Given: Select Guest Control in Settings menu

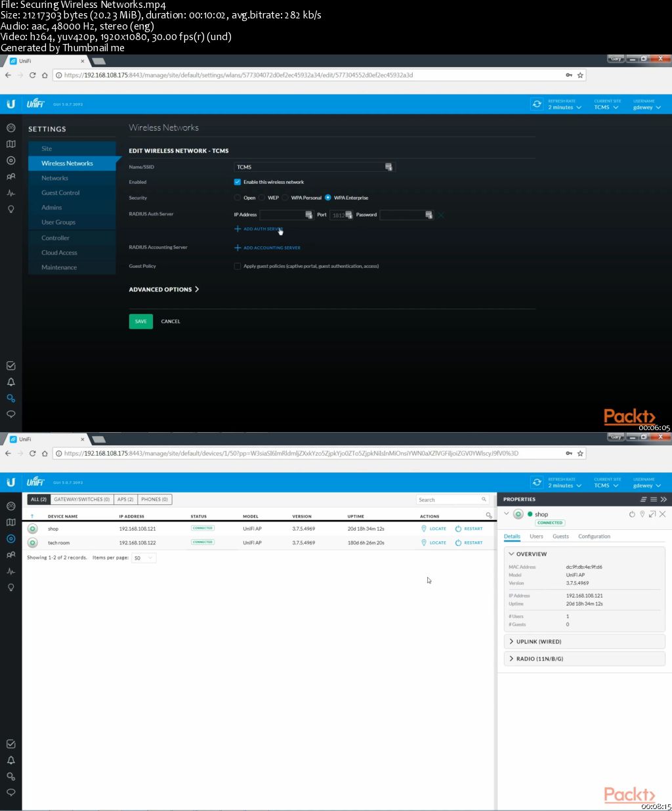Looking at the screenshot, I should point(72,193).
